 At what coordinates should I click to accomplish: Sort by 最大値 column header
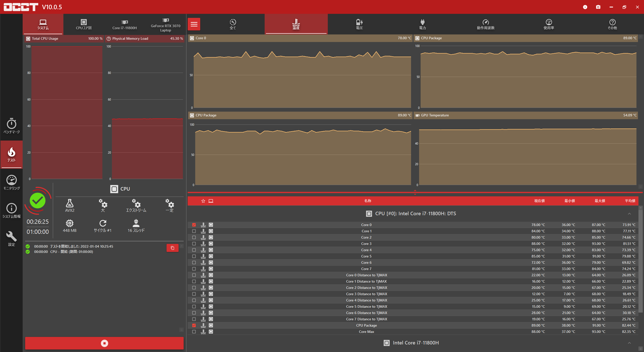click(600, 201)
